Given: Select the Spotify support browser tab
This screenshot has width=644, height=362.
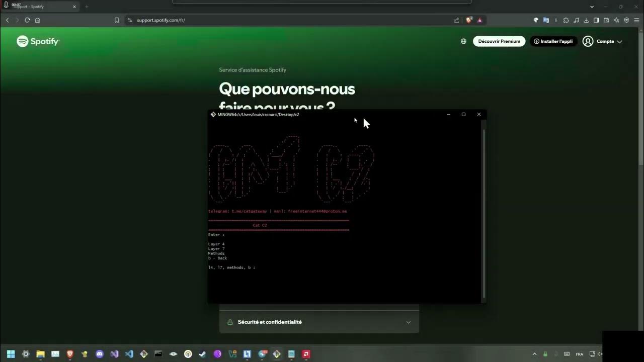Looking at the screenshot, I should [39, 7].
